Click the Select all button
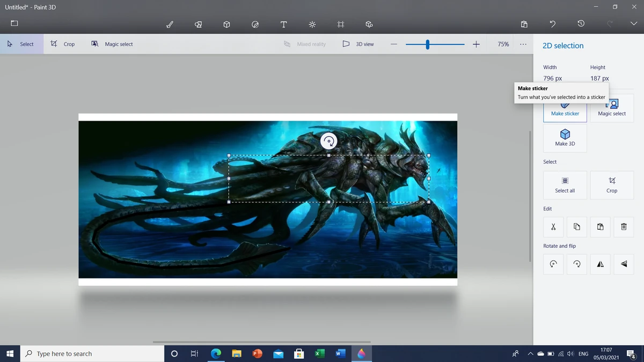The height and width of the screenshot is (362, 644). pos(565,185)
